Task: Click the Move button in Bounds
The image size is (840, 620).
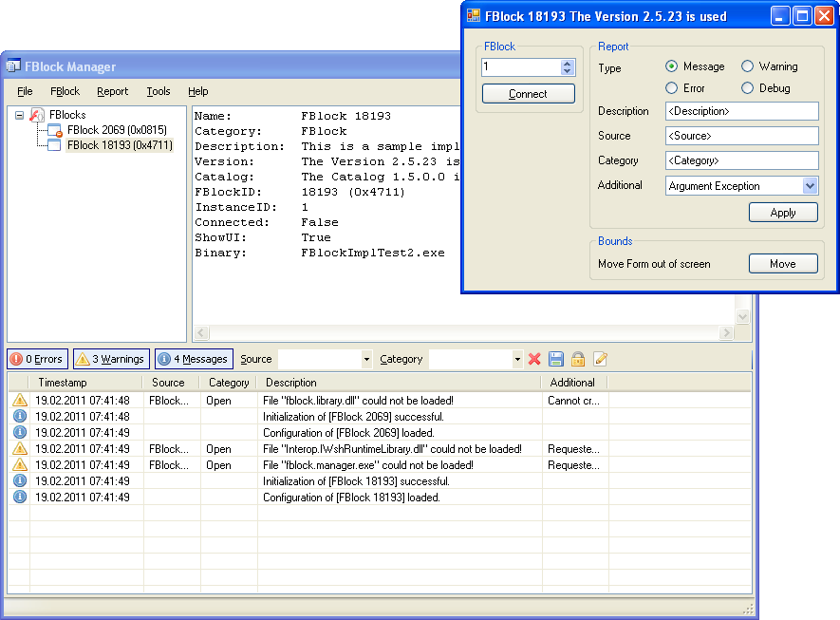Action: pos(783,264)
